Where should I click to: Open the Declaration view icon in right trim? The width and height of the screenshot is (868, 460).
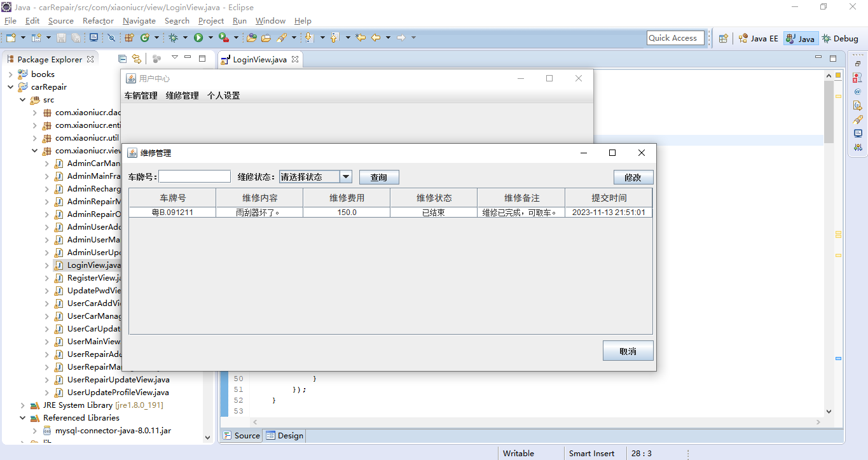[858, 106]
